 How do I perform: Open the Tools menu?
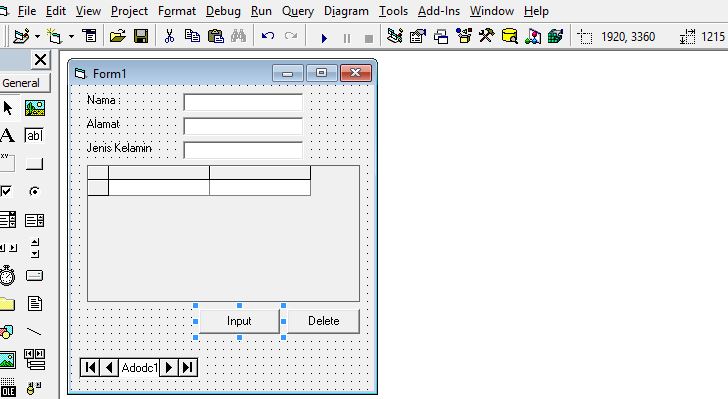393,11
